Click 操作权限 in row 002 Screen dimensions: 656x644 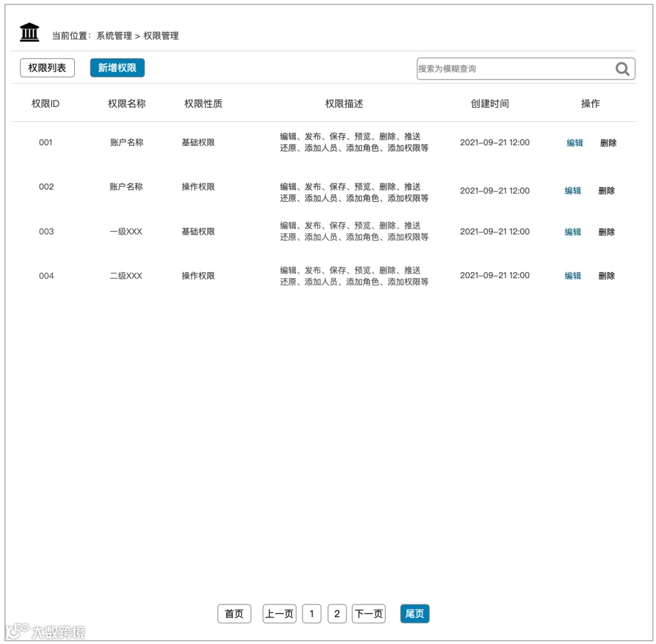pyautogui.click(x=198, y=187)
